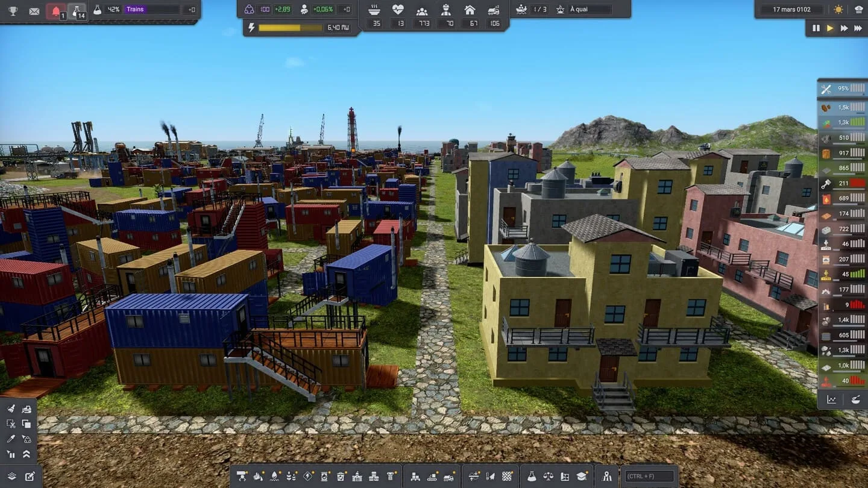Expand the housing buildings category
The image size is (868, 488).
click(x=374, y=476)
